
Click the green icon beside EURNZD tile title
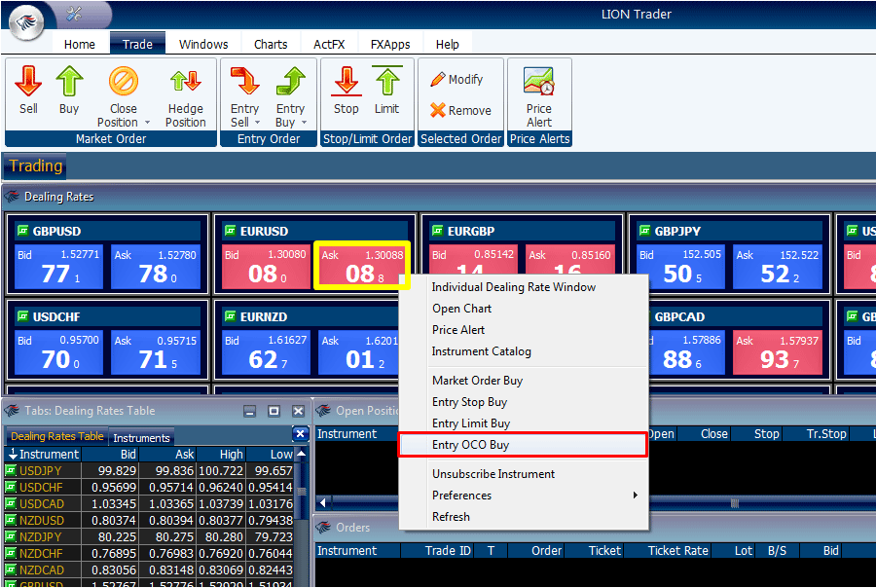230,316
